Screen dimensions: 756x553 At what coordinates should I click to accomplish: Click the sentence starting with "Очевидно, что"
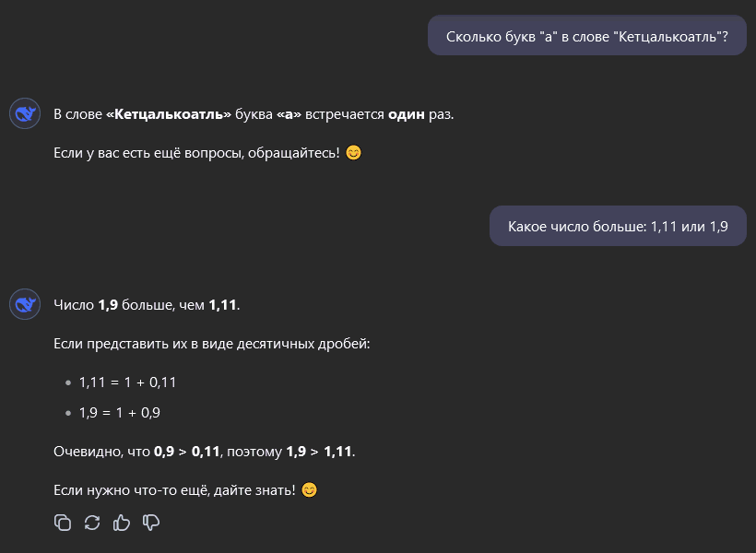(204, 452)
